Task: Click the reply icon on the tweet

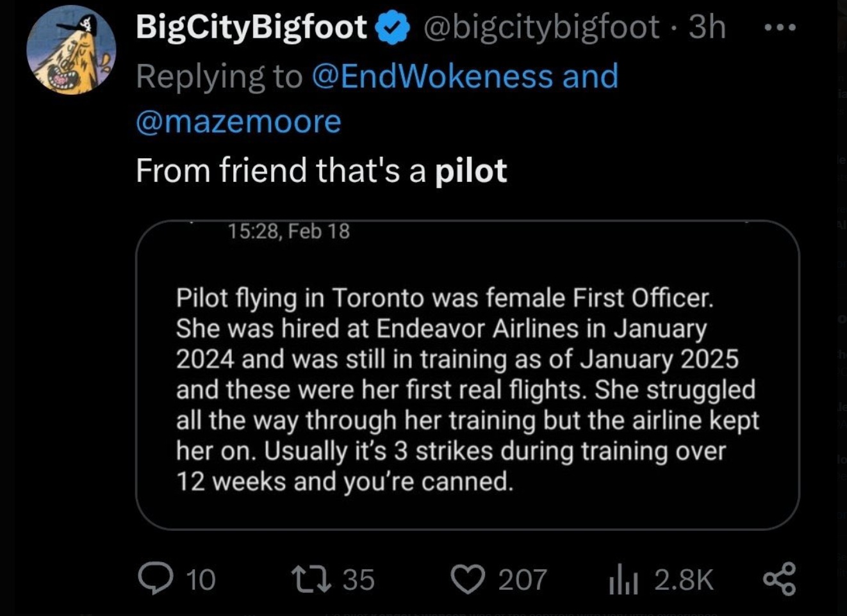Action: tap(154, 580)
